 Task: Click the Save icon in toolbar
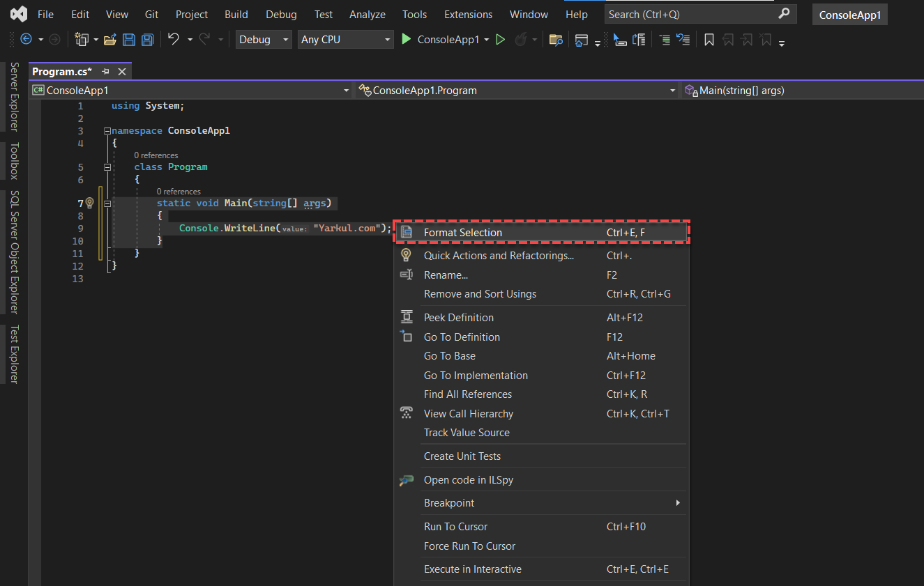click(129, 40)
